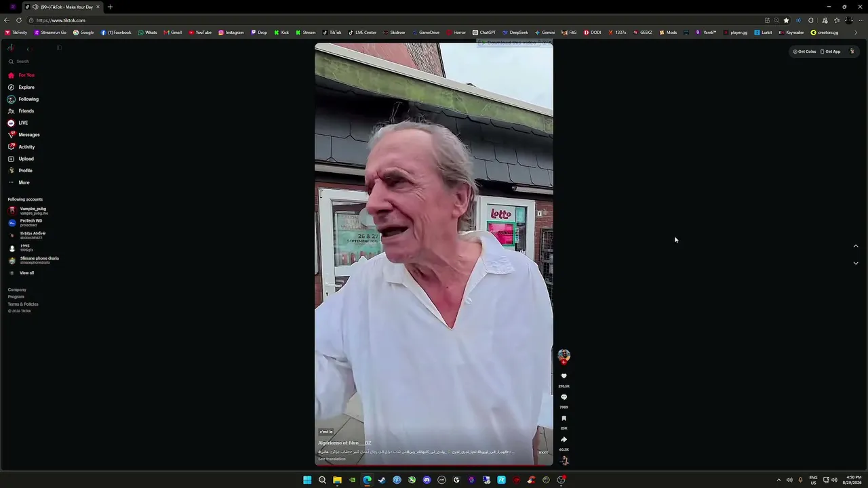The width and height of the screenshot is (868, 488).
Task: Open the spinning sound disc thumbnail
Action: pyautogui.click(x=564, y=461)
